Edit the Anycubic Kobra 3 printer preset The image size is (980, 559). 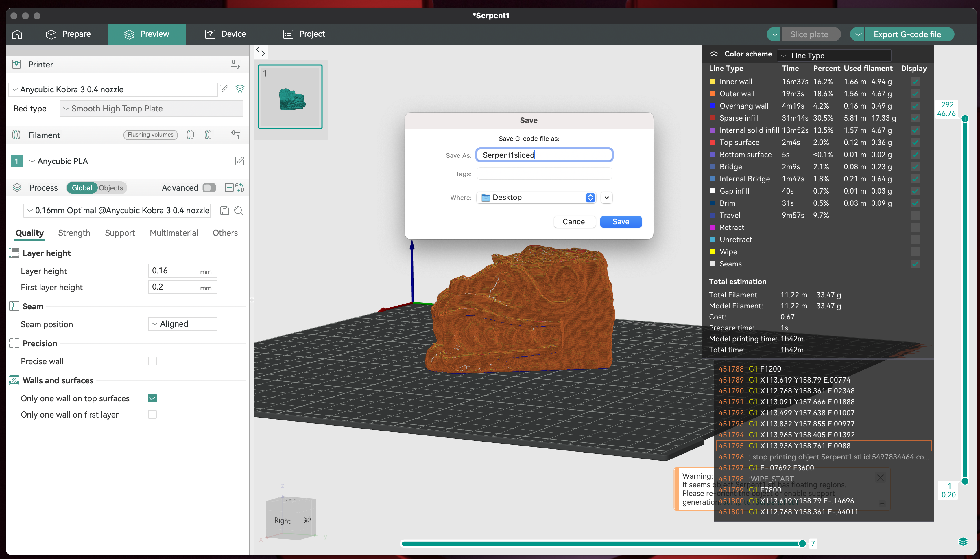pos(224,89)
